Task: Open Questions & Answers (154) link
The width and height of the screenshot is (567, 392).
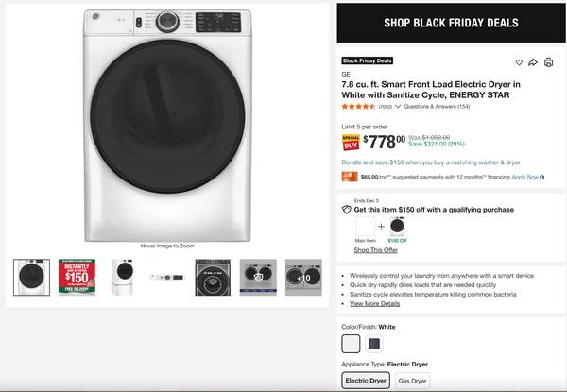Action: click(437, 107)
